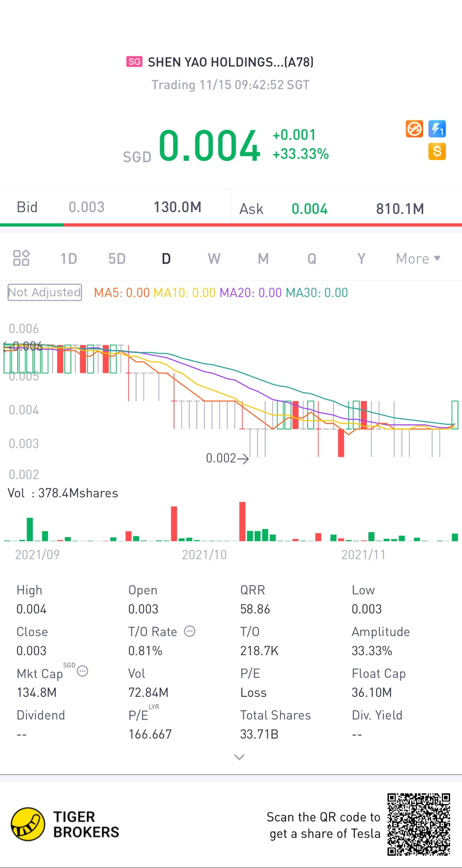Screen dimensions: 462x868
Task: Click the Mkt Cap value 134.8M
Action: 37,693
